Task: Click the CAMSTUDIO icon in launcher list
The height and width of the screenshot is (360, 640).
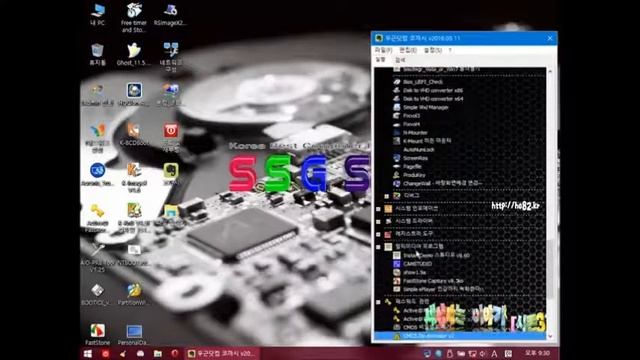Action: coord(396,264)
